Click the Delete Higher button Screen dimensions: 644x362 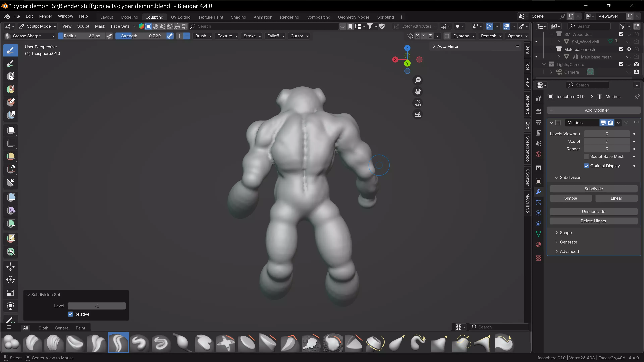(x=594, y=221)
